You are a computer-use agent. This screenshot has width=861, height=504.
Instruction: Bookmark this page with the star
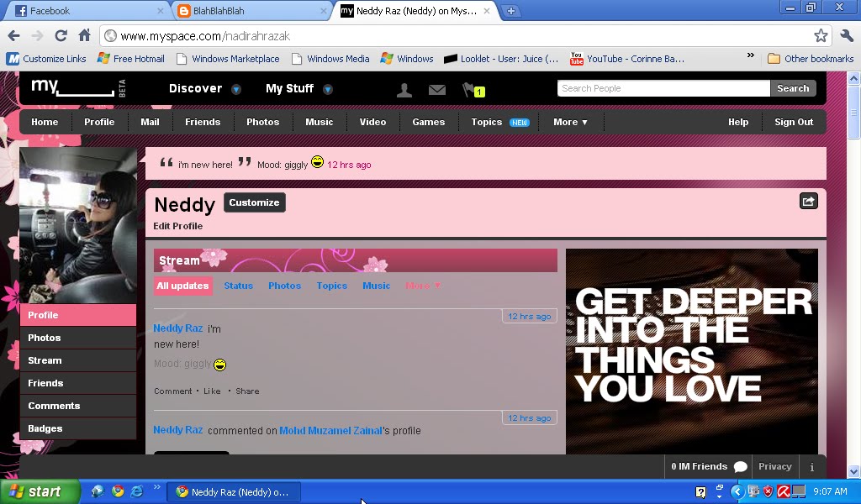pyautogui.click(x=821, y=36)
